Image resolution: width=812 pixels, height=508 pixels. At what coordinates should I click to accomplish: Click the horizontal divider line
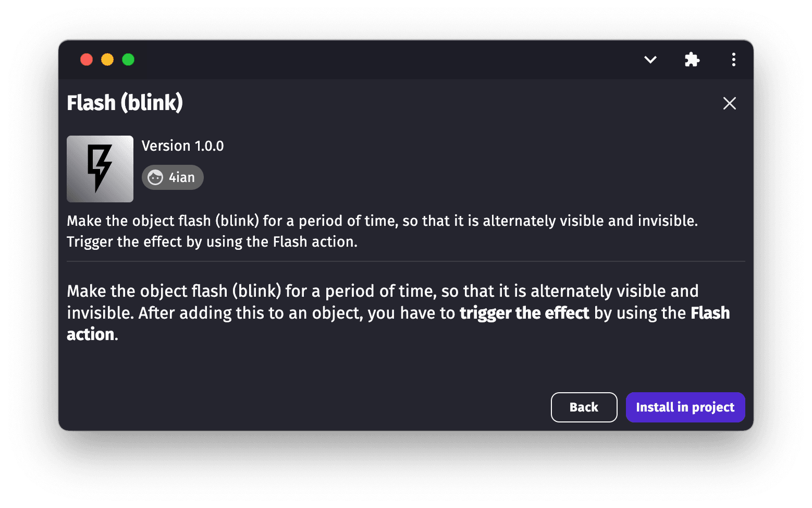pos(405,261)
